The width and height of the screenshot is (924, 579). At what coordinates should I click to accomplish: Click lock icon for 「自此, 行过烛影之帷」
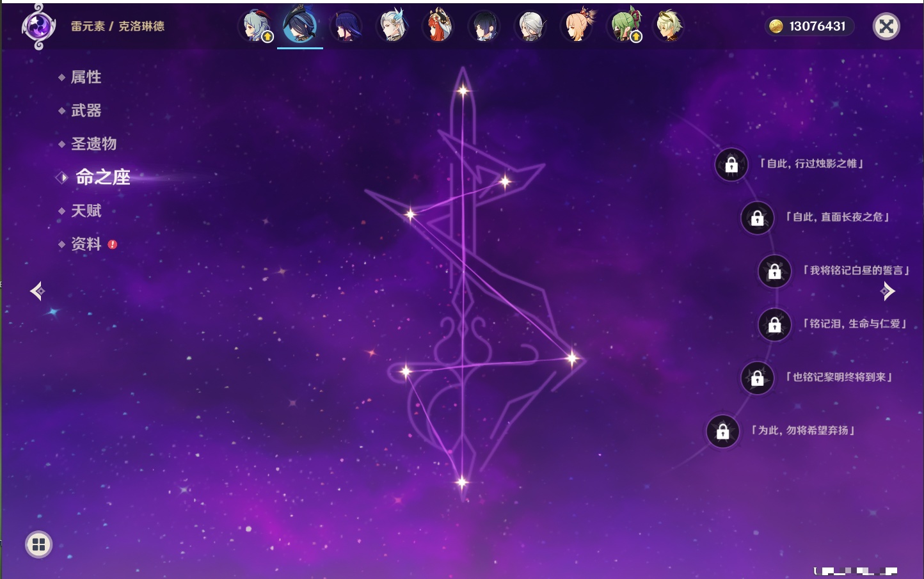click(731, 165)
